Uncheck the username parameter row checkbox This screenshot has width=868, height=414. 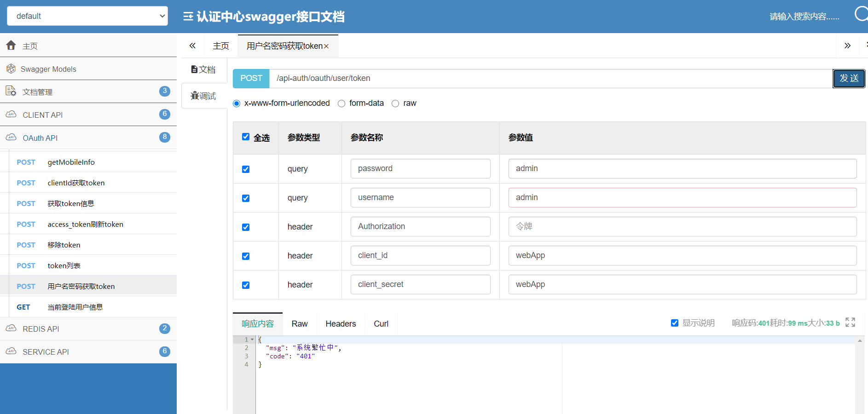coord(246,198)
